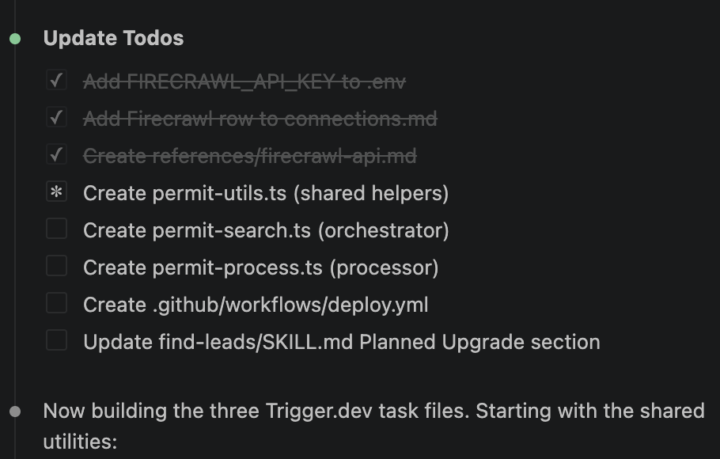
Task: Toggle the checked box for firecrawl-api.md todo
Action: click(x=56, y=155)
